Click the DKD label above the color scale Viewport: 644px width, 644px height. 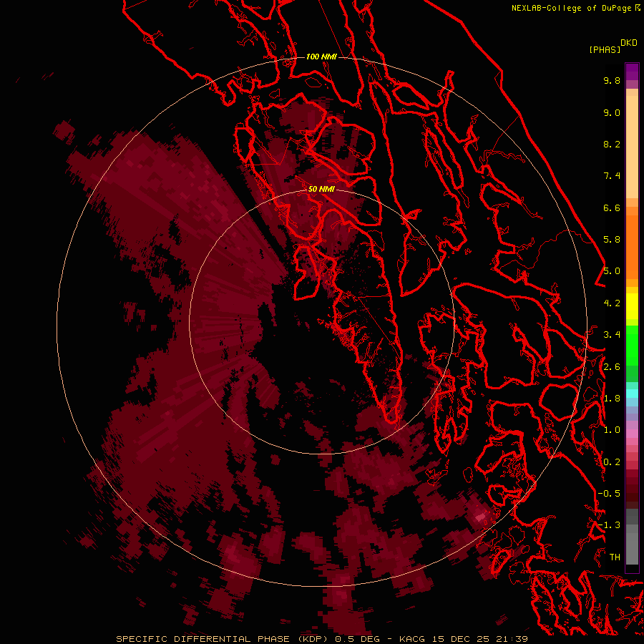(x=629, y=43)
